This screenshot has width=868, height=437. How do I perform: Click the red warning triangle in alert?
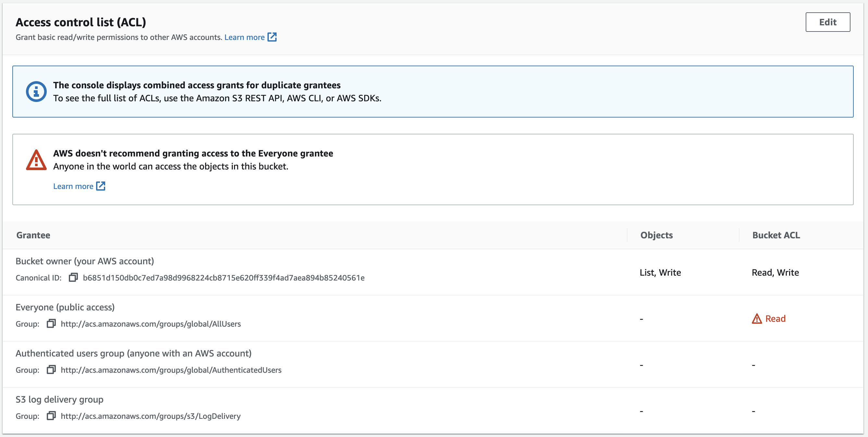[x=36, y=160]
